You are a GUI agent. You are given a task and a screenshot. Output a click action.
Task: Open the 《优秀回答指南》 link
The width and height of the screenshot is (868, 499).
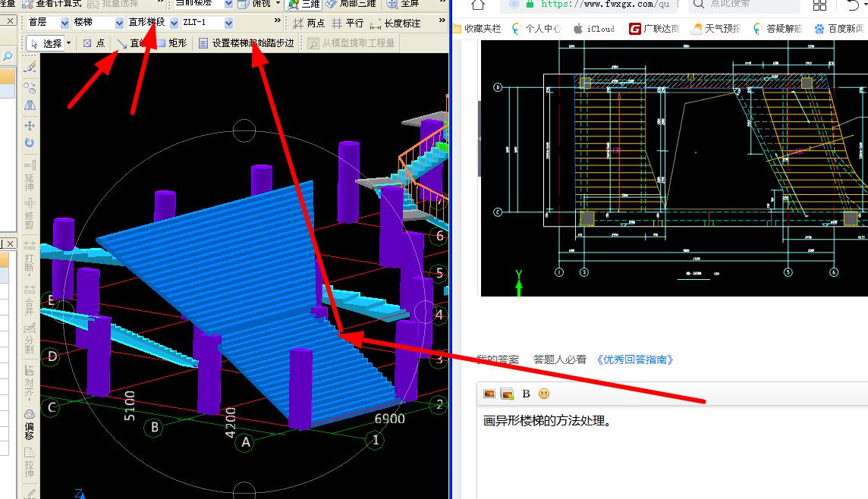(635, 359)
